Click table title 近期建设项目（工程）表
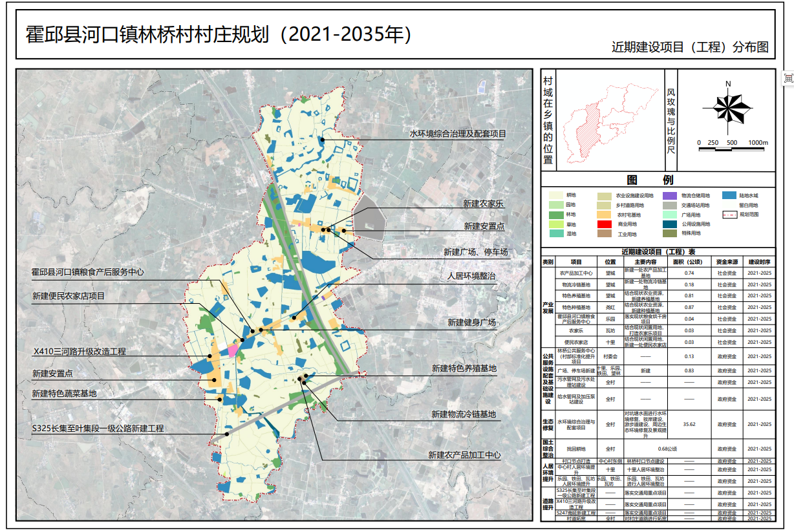Viewport: 794px width, 532px height. click(658, 251)
